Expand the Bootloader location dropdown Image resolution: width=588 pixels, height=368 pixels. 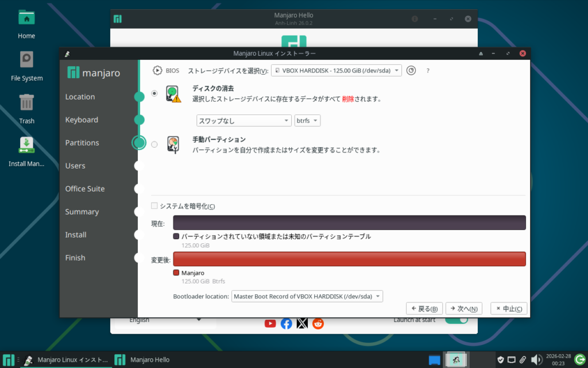coord(307,297)
